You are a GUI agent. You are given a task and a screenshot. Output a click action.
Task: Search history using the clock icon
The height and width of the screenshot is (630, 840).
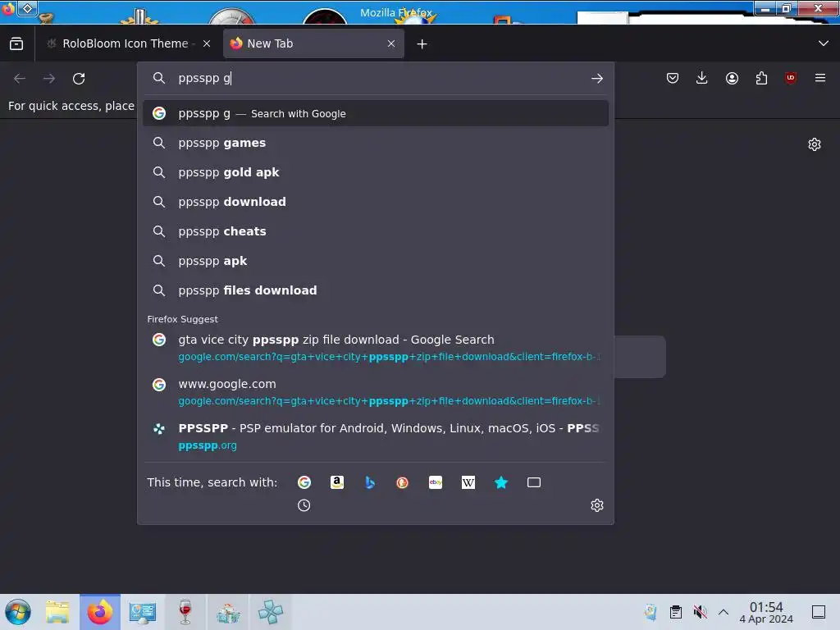pos(304,505)
